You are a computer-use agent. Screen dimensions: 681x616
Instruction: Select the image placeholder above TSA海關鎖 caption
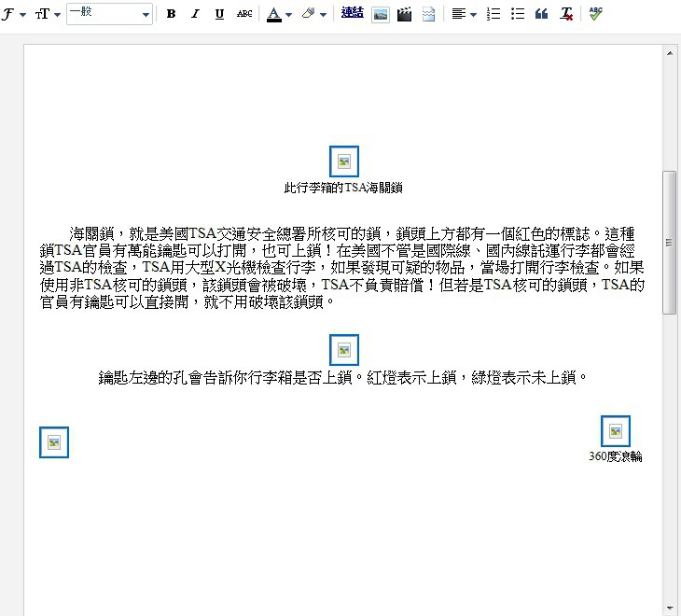tap(344, 161)
